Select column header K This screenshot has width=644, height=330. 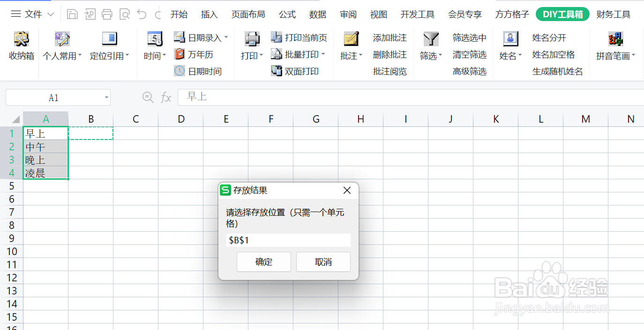496,119
